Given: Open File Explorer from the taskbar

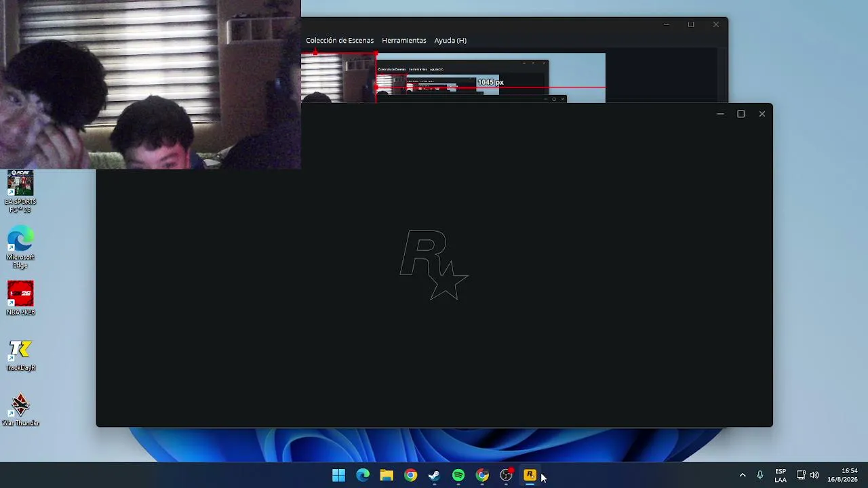Looking at the screenshot, I should point(387,475).
